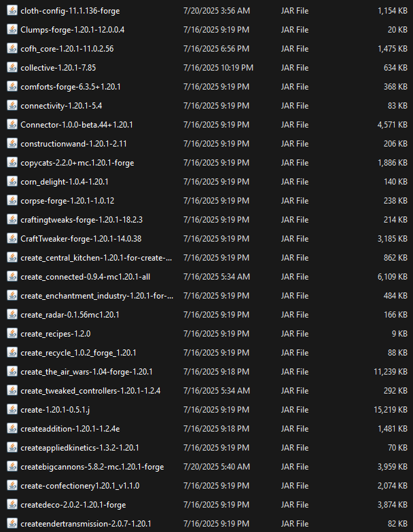Click the date 7/16/2025 10:19 PM
Image resolution: width=413 pixels, height=532 pixels.
click(x=219, y=68)
